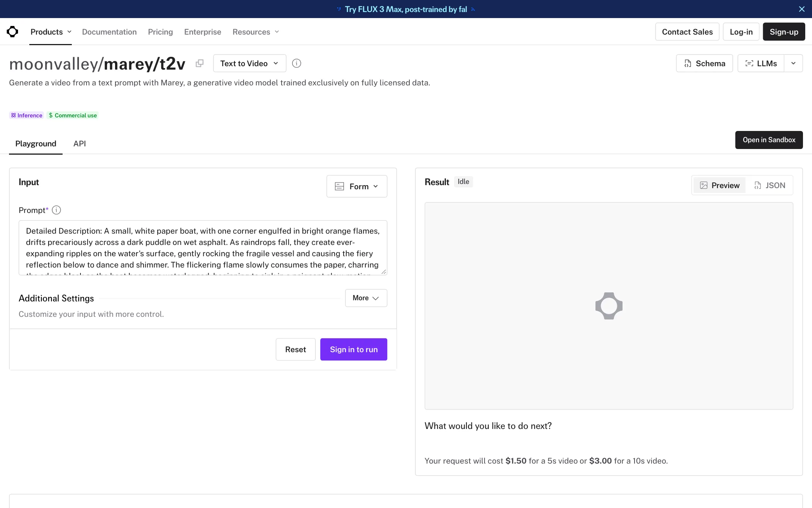Image resolution: width=812 pixels, height=508 pixels.
Task: Click the fal logo icon
Action: [12, 32]
